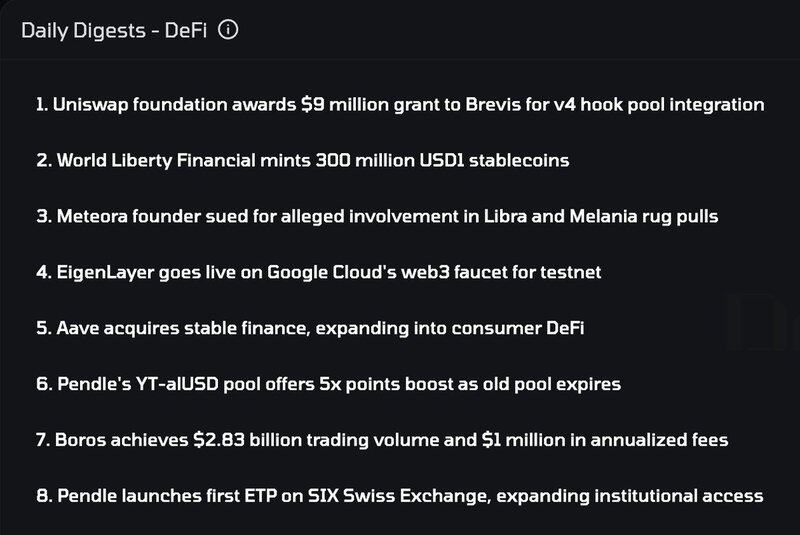
Task: Click "Google Cloud's" in the EigenLayer item
Action: [x=318, y=271]
